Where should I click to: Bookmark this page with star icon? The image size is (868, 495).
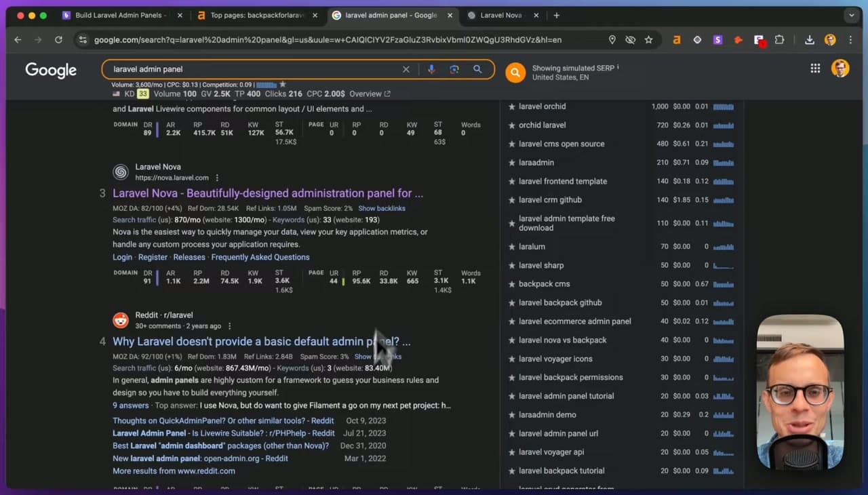[648, 40]
